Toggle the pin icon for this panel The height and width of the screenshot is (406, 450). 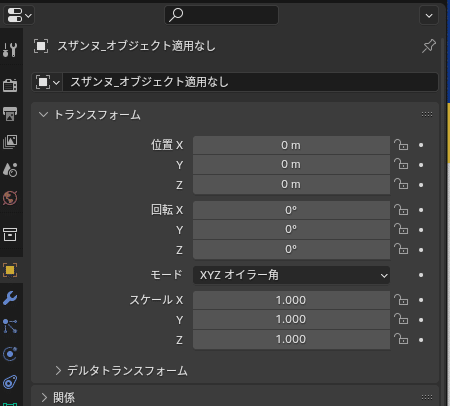pyautogui.click(x=429, y=46)
